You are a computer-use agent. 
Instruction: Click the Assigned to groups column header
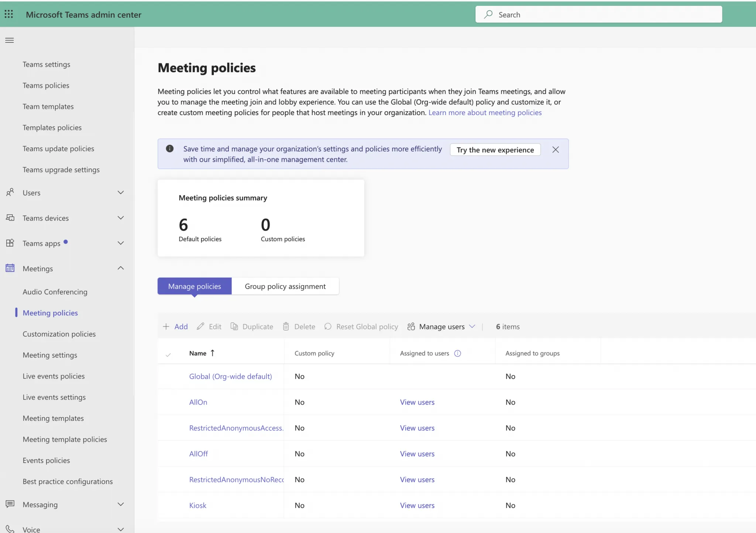(533, 353)
